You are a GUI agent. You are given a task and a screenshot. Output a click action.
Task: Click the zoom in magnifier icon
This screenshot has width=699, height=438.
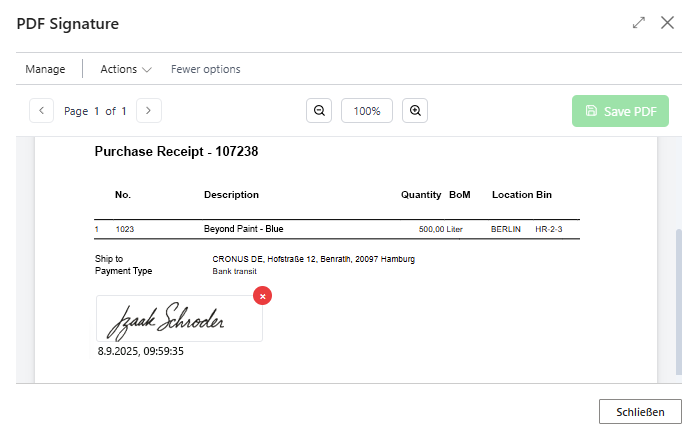(415, 111)
